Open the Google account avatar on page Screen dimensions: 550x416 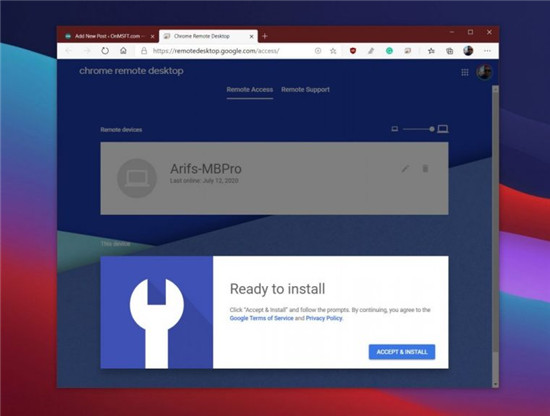[x=484, y=72]
